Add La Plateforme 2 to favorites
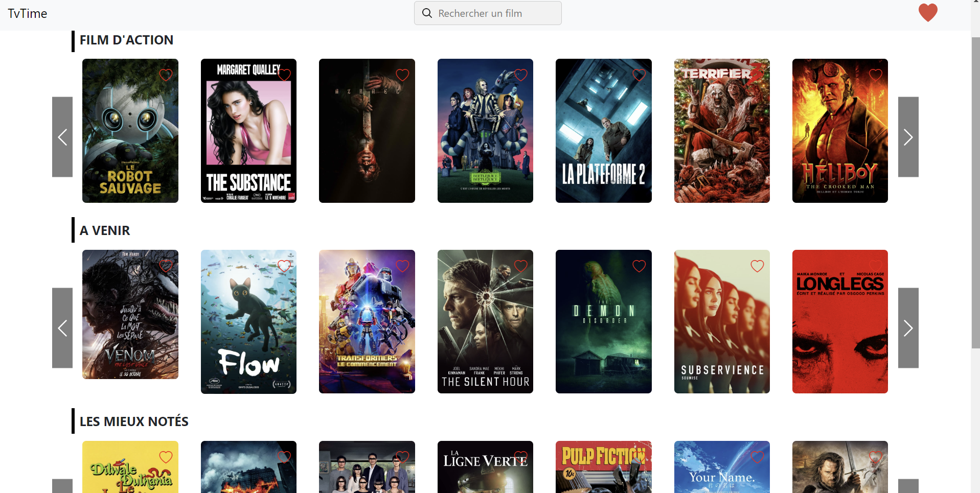The width and height of the screenshot is (980, 493). (x=639, y=75)
